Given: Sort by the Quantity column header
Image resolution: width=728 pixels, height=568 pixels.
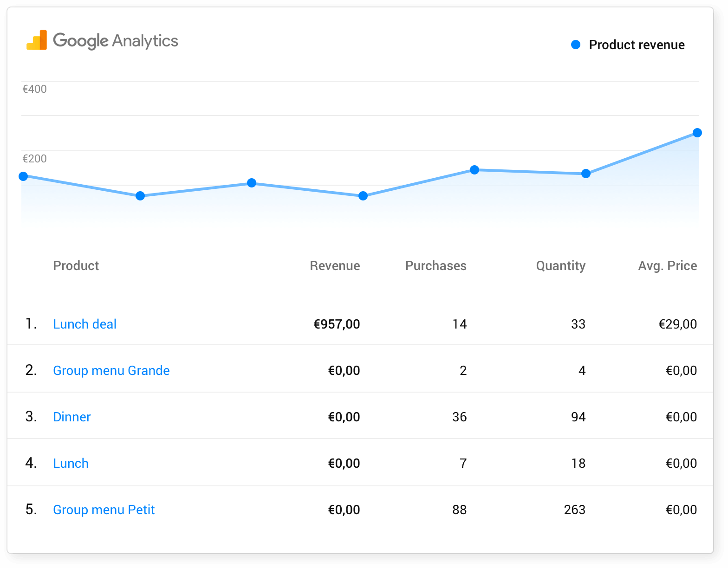Looking at the screenshot, I should coord(561,266).
